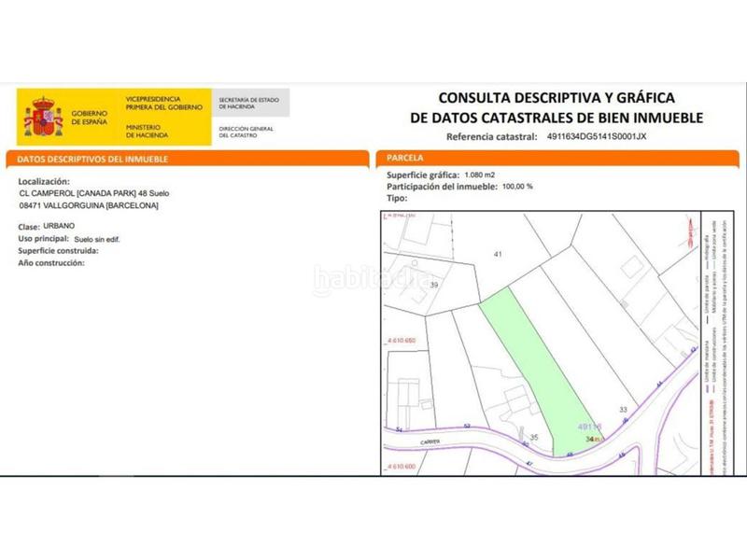
Task: Click the Spanish coat of arms emblem
Action: 42,113
